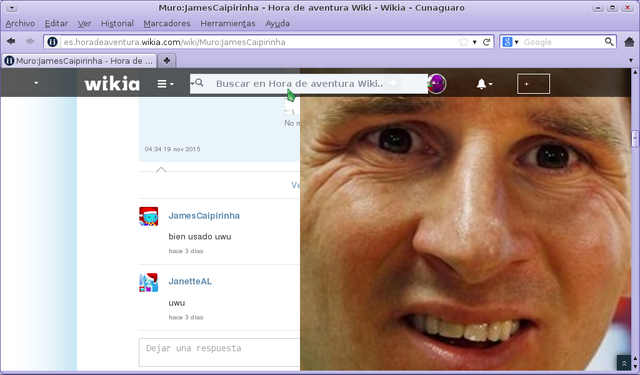Select the Muro:JamesCaipirinha browser tab
The image size is (640, 375).
click(x=79, y=61)
